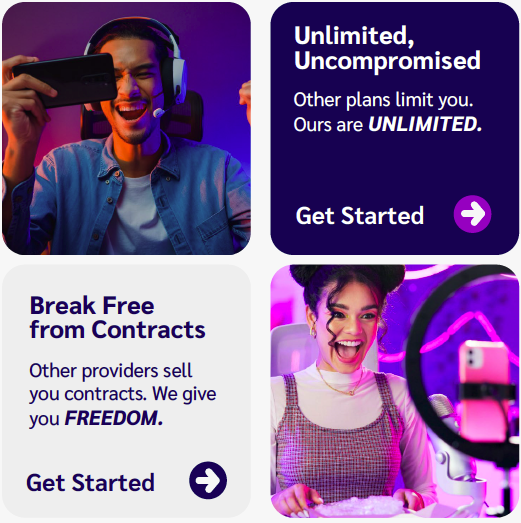
Task: Select the Unlimited, Uncompromised heading
Action: (x=387, y=48)
